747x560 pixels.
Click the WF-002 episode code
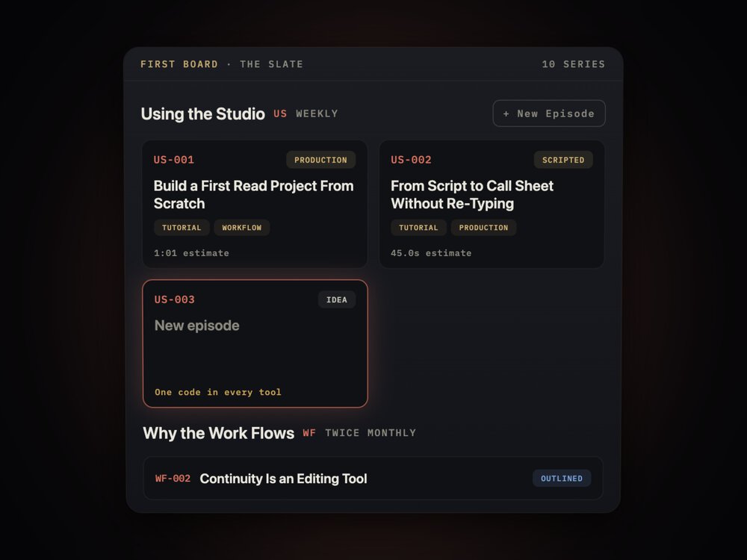(173, 478)
